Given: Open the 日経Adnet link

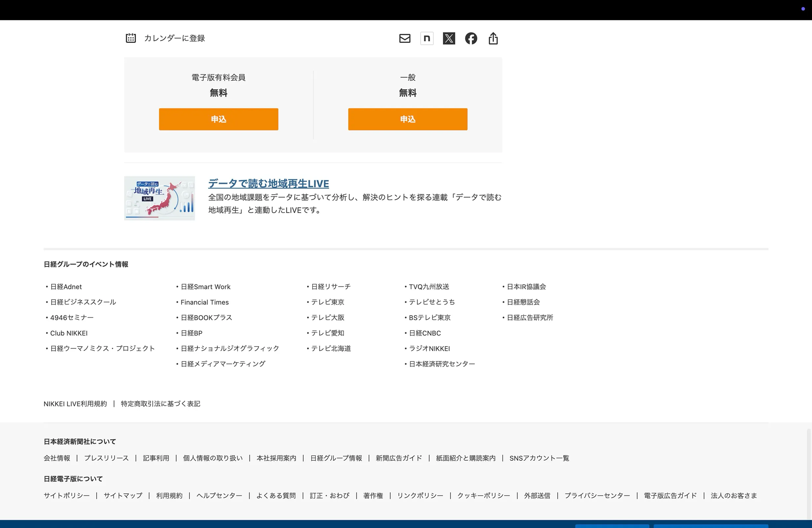Looking at the screenshot, I should click(x=66, y=287).
